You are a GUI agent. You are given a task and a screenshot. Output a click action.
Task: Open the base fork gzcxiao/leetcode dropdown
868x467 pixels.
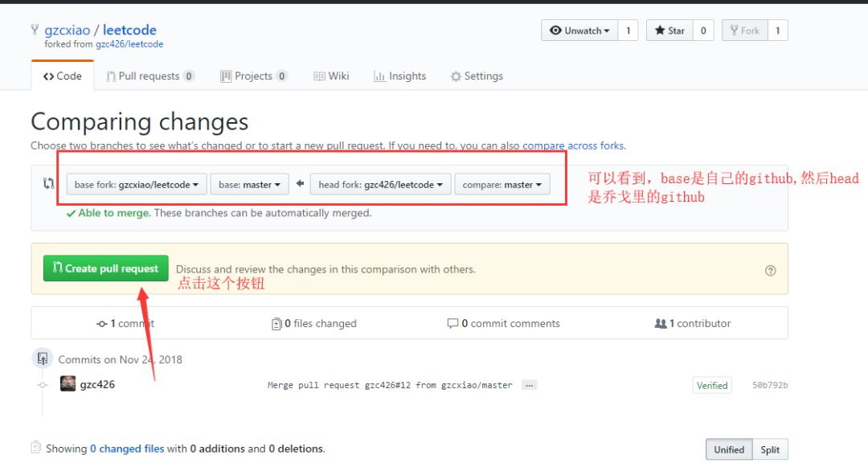pos(136,184)
